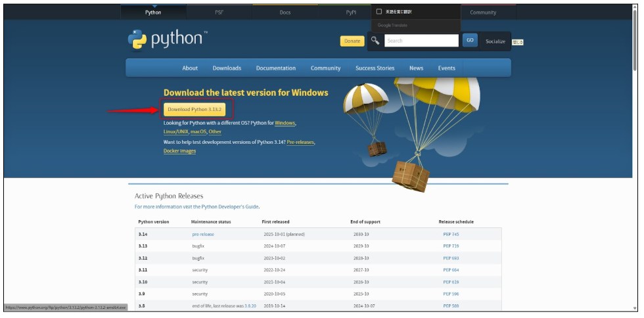Click the pre-release status link for 3.14
Screen dimensions: 644x318
(203, 234)
